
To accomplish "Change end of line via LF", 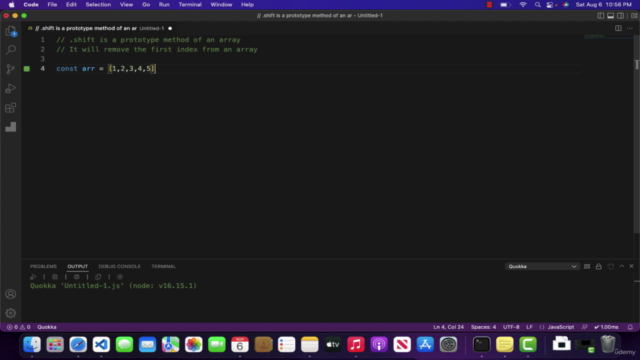I will (x=529, y=327).
